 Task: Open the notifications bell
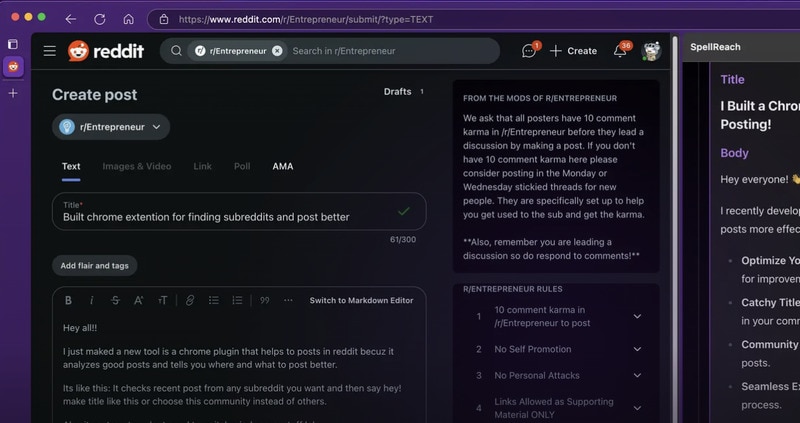pos(620,51)
